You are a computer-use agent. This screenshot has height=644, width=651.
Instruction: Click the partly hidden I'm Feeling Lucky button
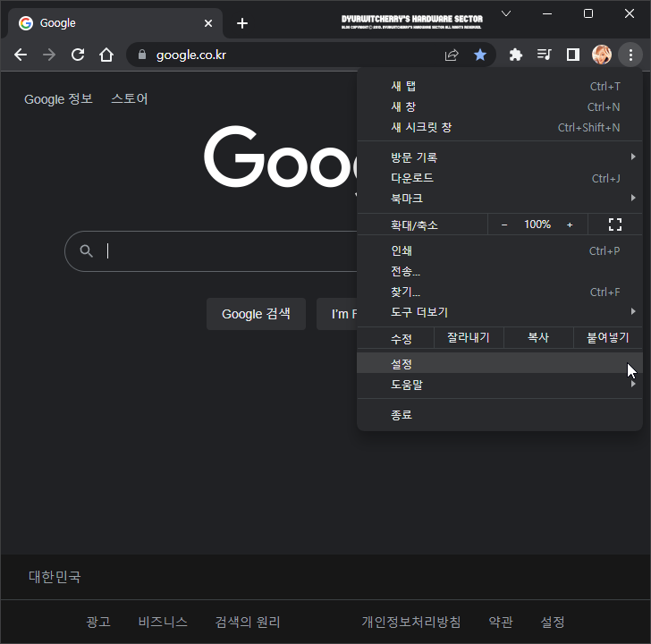(x=337, y=314)
